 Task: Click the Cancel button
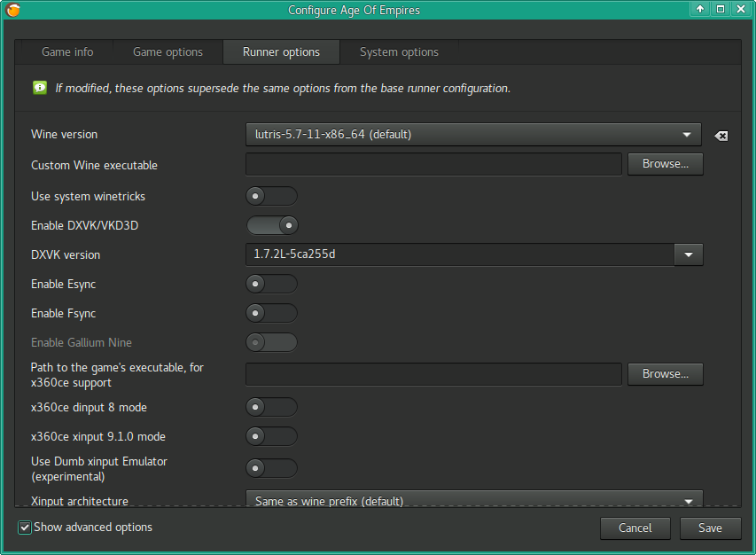click(x=635, y=528)
